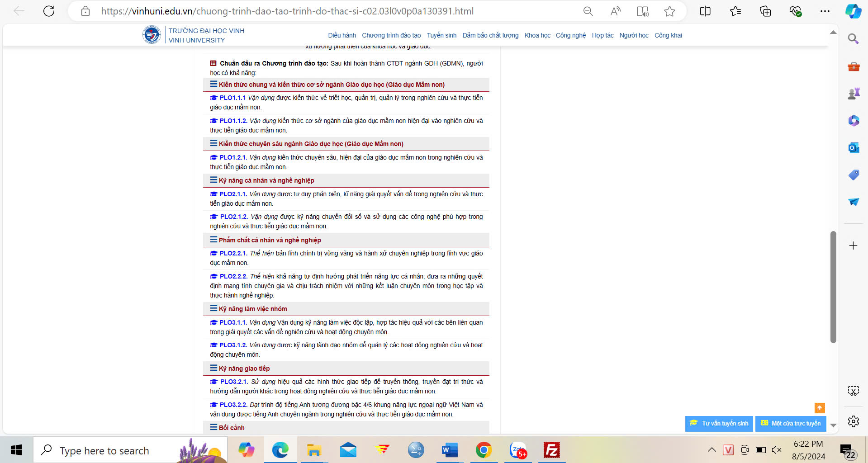The width and height of the screenshot is (868, 463).
Task: Open Khoa học - Công nghệ menu
Action: click(555, 35)
